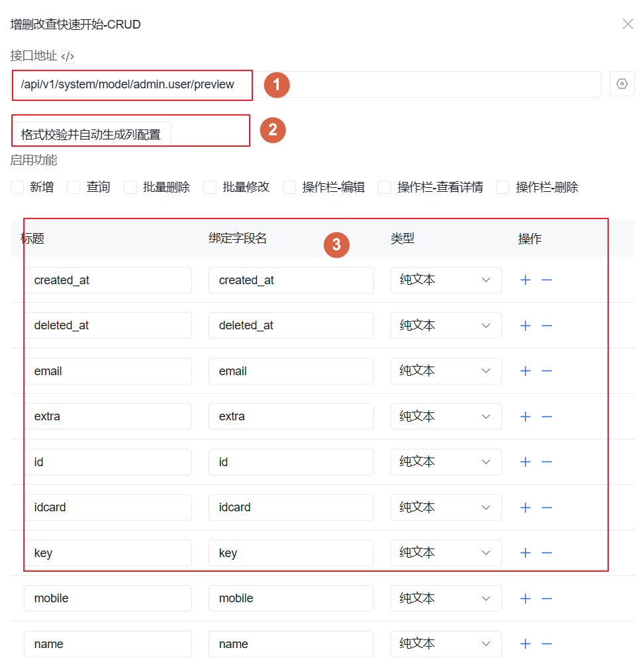Open API settings hexagon icon beside address
The image size is (644, 666).
click(x=622, y=84)
